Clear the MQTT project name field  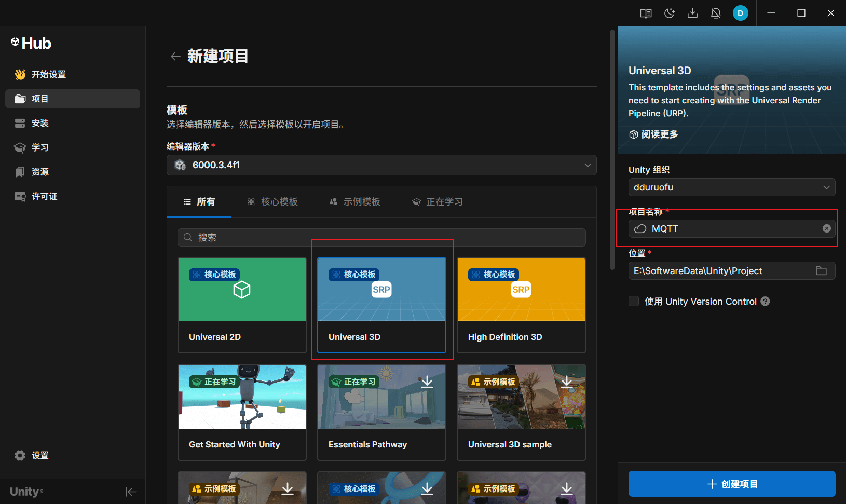coord(826,229)
